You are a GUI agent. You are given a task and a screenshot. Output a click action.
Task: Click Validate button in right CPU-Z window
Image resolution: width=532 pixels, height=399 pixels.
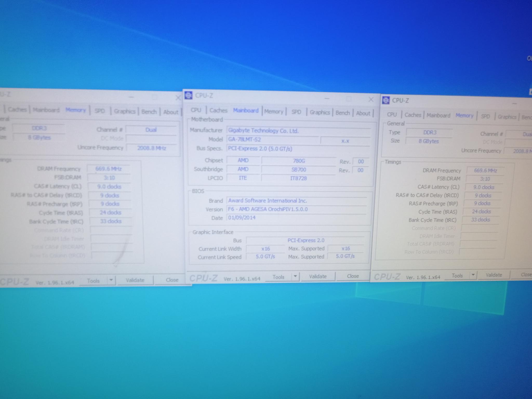coord(494,275)
